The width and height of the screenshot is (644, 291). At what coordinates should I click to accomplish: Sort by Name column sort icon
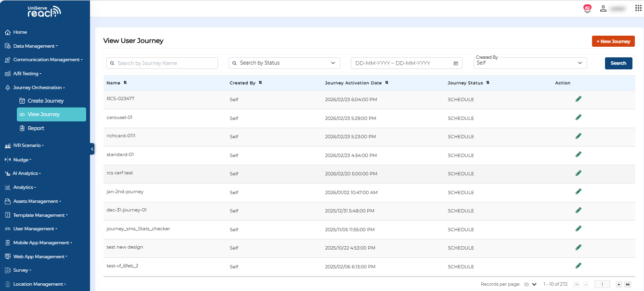[x=126, y=83]
